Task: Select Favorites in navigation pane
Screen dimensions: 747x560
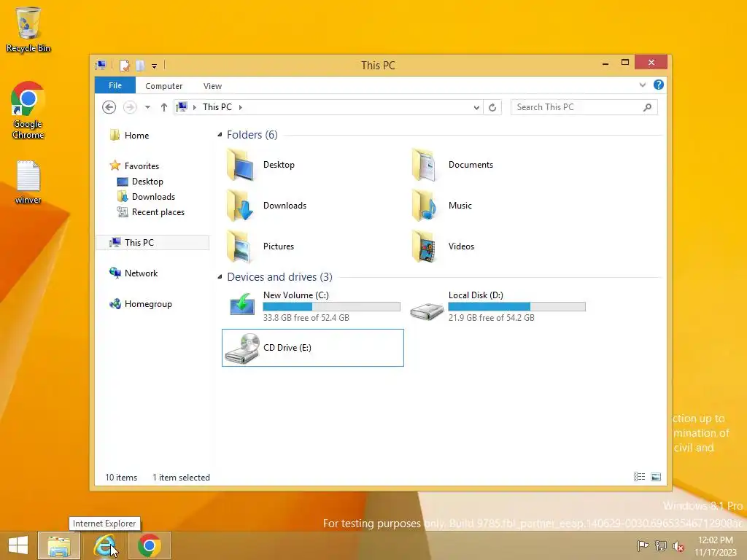Action: (x=142, y=166)
